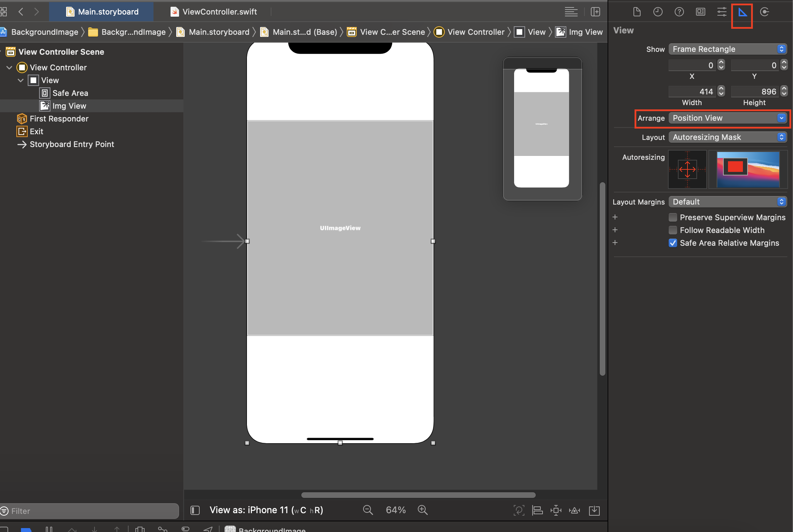
Task: Zoom in on the storyboard canvas
Action: tap(422, 510)
